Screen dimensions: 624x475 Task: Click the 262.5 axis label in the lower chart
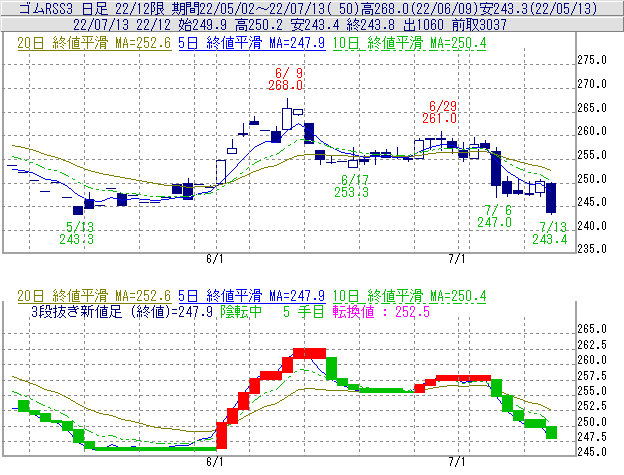[x=592, y=345]
